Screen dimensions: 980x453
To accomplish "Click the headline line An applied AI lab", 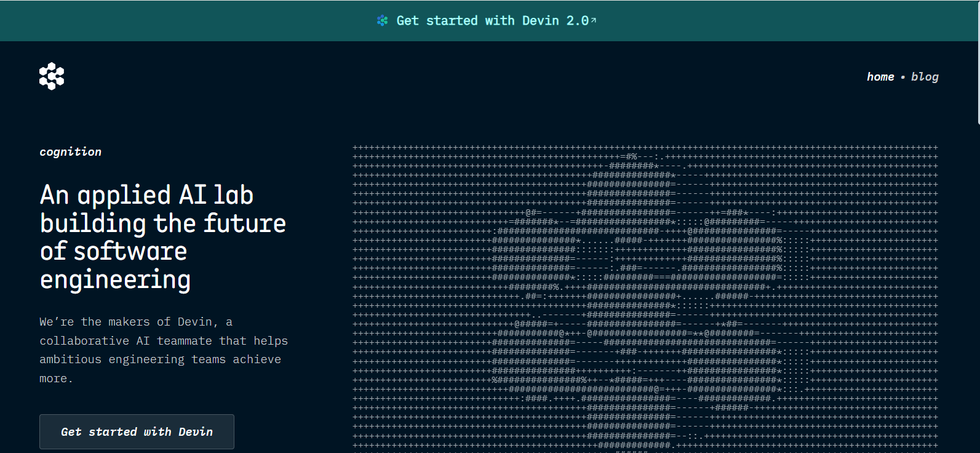I will [146, 195].
